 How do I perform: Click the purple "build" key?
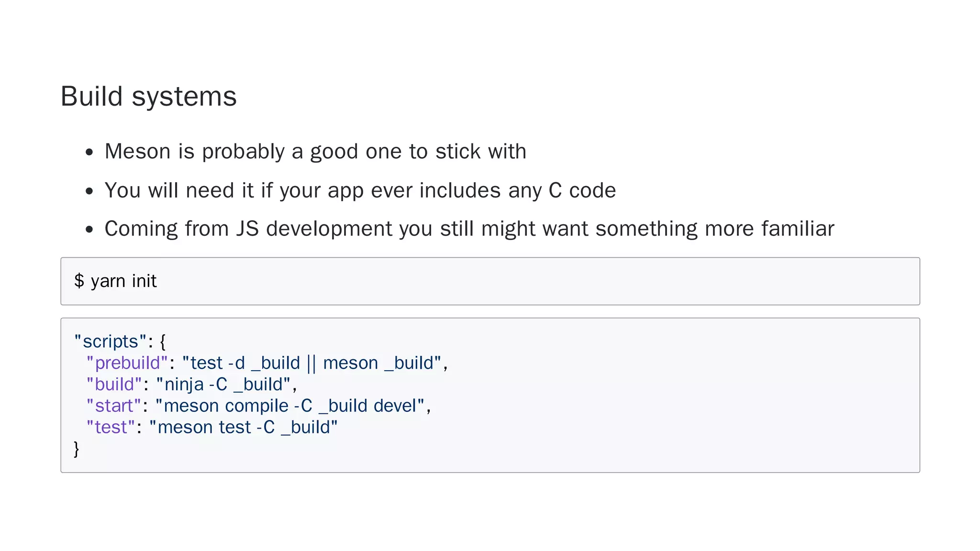tap(114, 385)
